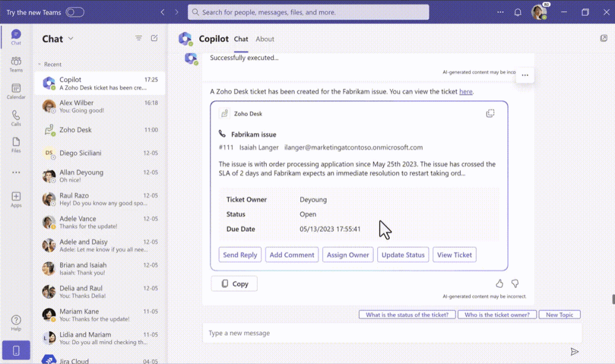This screenshot has height=364, width=615.
Task: Toggle the Try the new Teams switch
Action: [x=74, y=12]
